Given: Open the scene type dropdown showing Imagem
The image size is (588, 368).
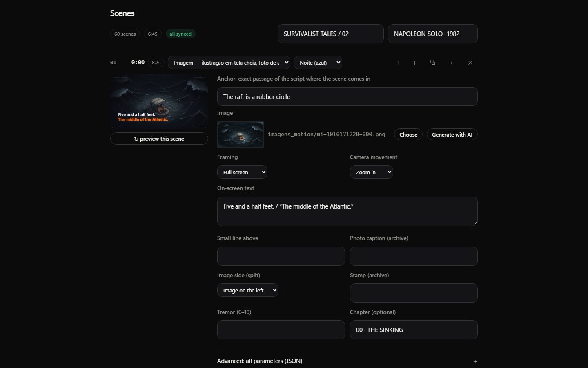Looking at the screenshot, I should 229,63.
